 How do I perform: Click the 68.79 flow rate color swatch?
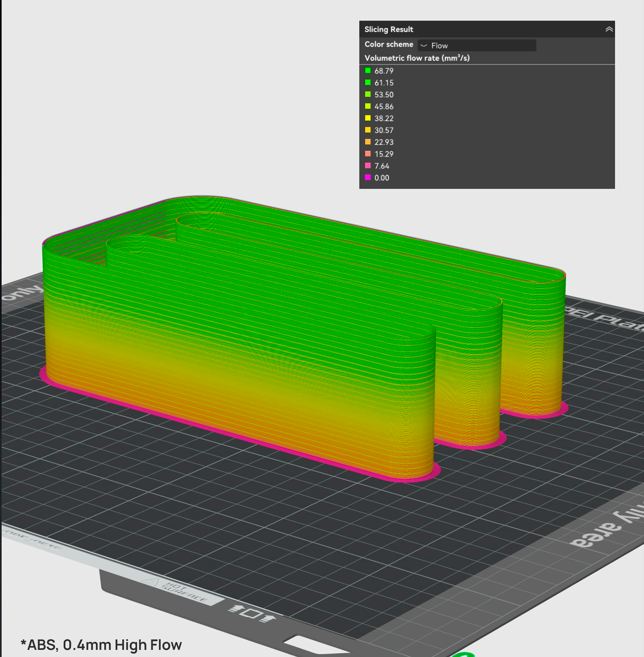pyautogui.click(x=368, y=71)
